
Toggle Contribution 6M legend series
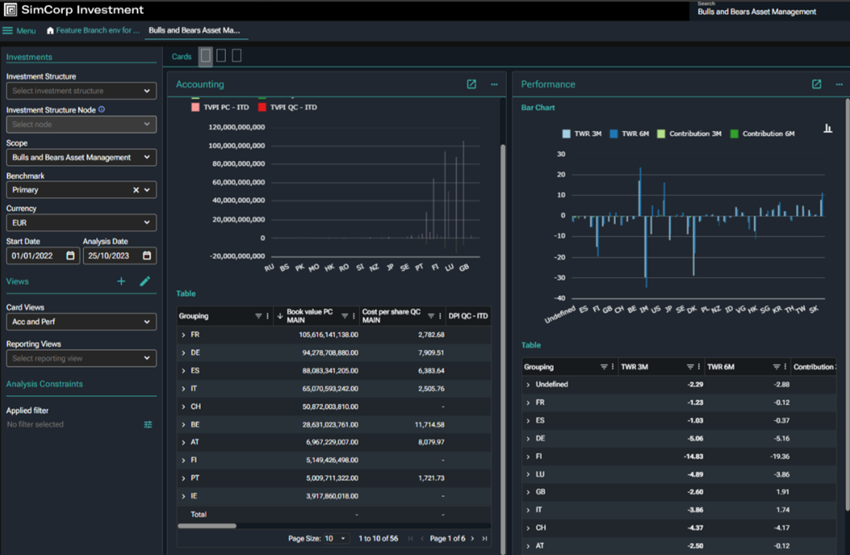coord(762,134)
